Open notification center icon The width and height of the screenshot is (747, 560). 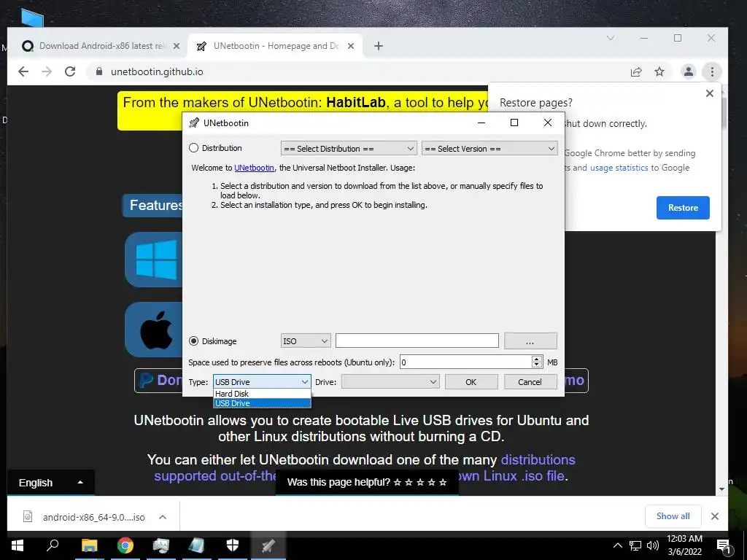tap(724, 547)
